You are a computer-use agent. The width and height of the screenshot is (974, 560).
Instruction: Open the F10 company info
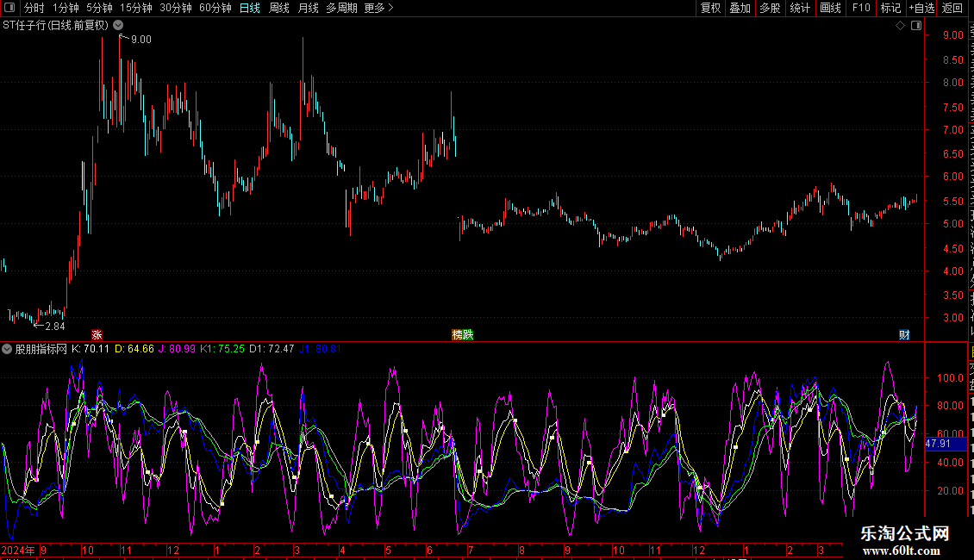[x=861, y=8]
